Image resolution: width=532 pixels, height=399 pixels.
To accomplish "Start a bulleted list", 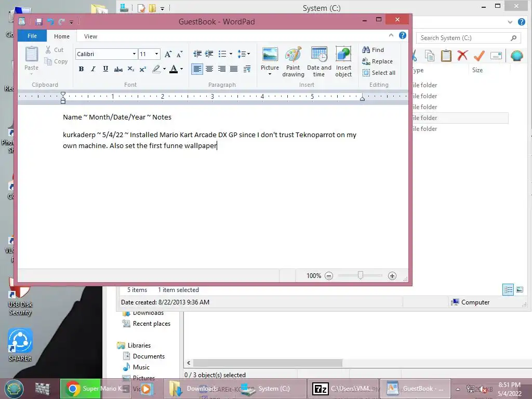I will (x=222, y=54).
